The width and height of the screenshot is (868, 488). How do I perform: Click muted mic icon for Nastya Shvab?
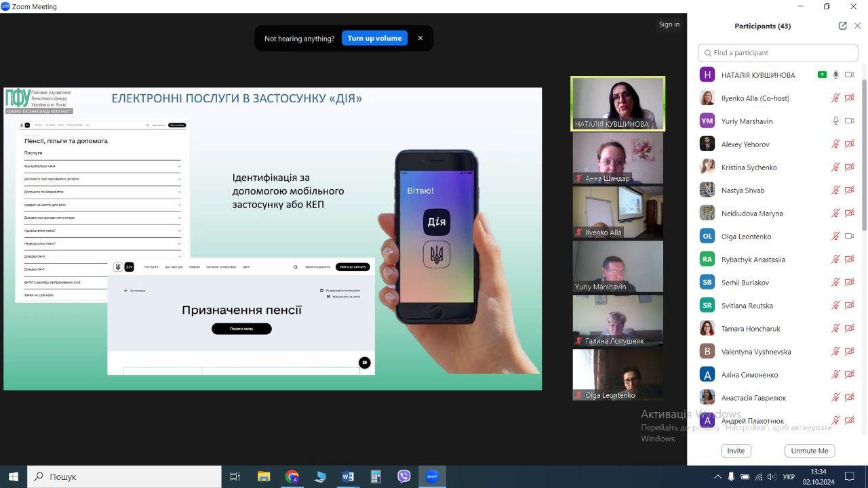835,190
